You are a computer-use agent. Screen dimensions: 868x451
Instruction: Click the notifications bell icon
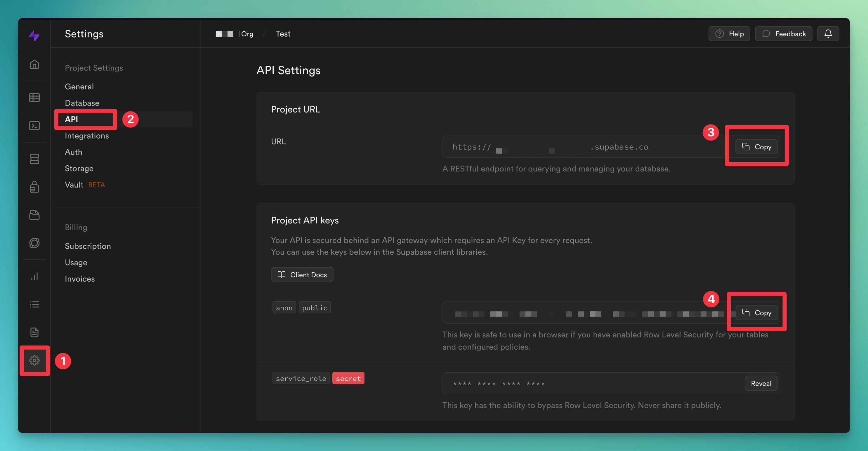pos(828,33)
